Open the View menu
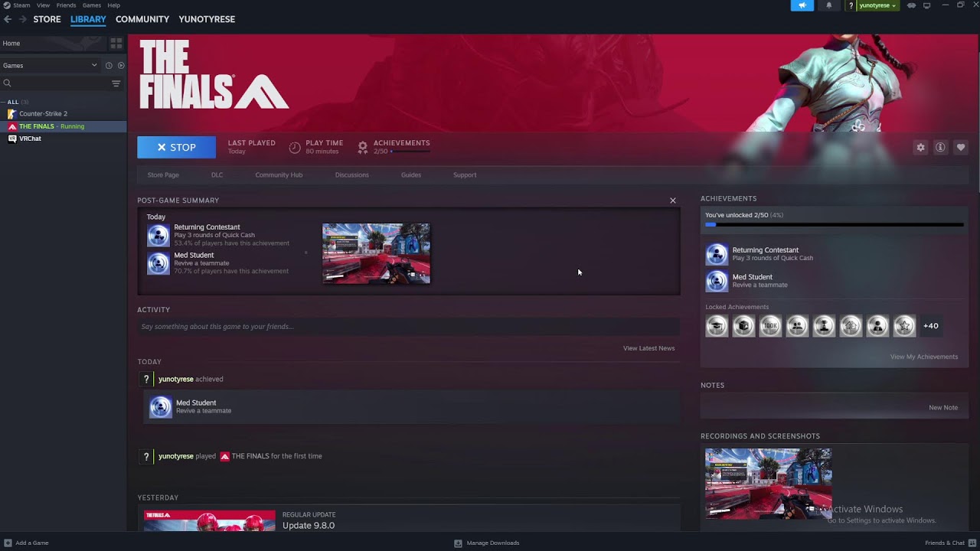Viewport: 980px width, 551px height. (43, 5)
